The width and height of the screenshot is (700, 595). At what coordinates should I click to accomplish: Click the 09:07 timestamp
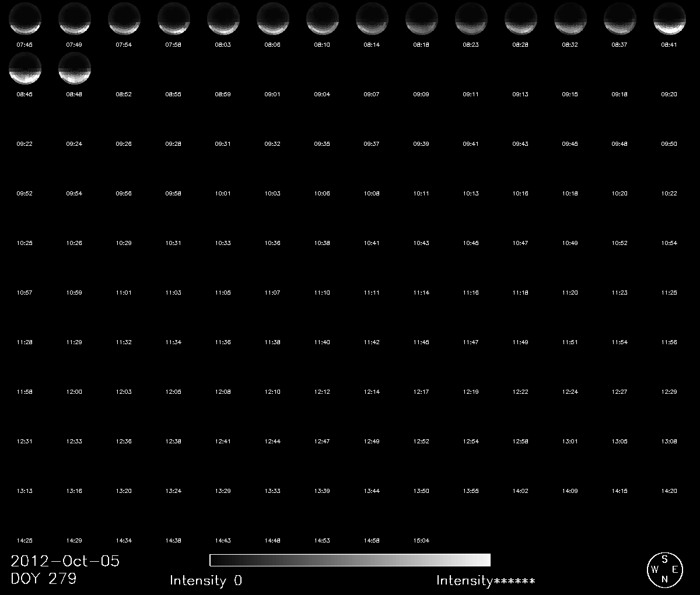click(x=372, y=94)
